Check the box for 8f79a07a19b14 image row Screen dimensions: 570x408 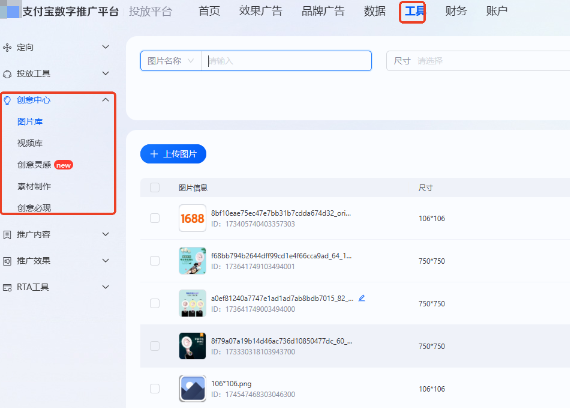point(155,346)
